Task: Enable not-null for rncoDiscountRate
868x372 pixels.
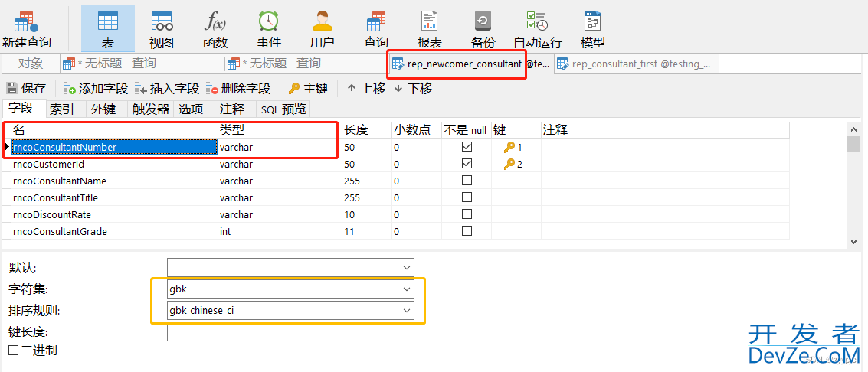Action: click(467, 214)
